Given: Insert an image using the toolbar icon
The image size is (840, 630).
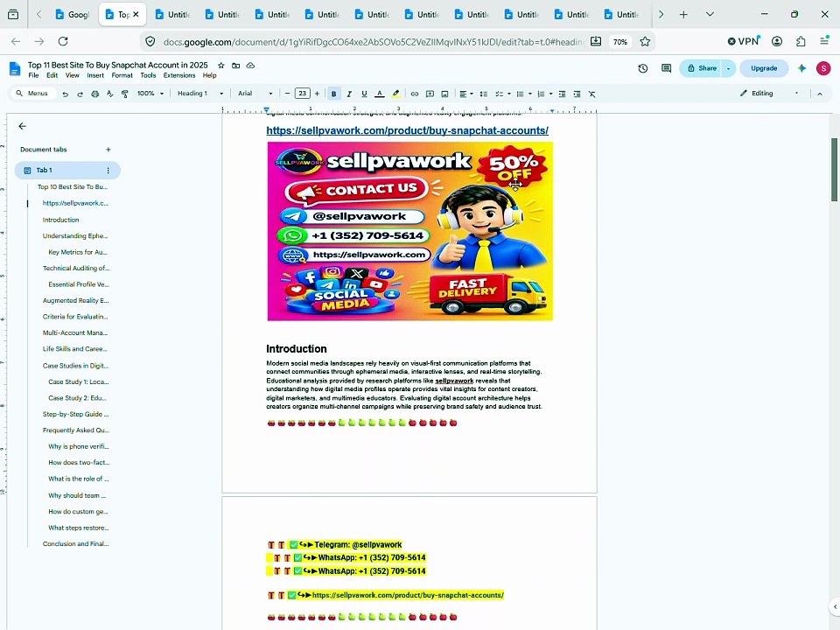Looking at the screenshot, I should [444, 94].
